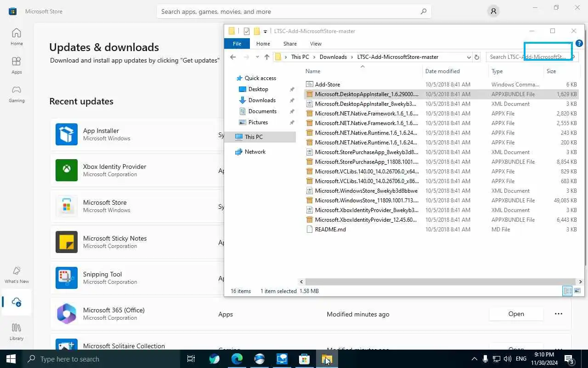The width and height of the screenshot is (588, 368).
Task: Click the Properties quick access toolbar icon
Action: pos(247,31)
